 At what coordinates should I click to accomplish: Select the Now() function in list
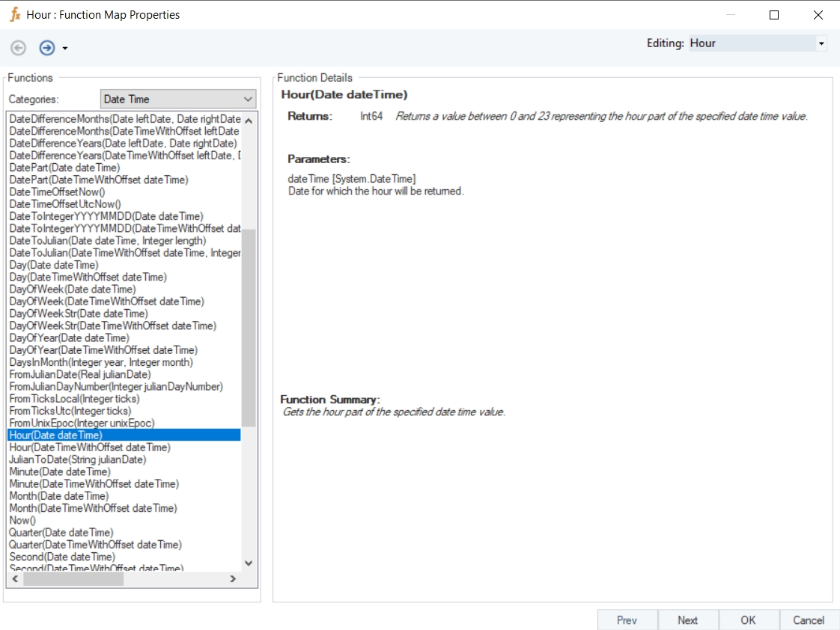(22, 520)
